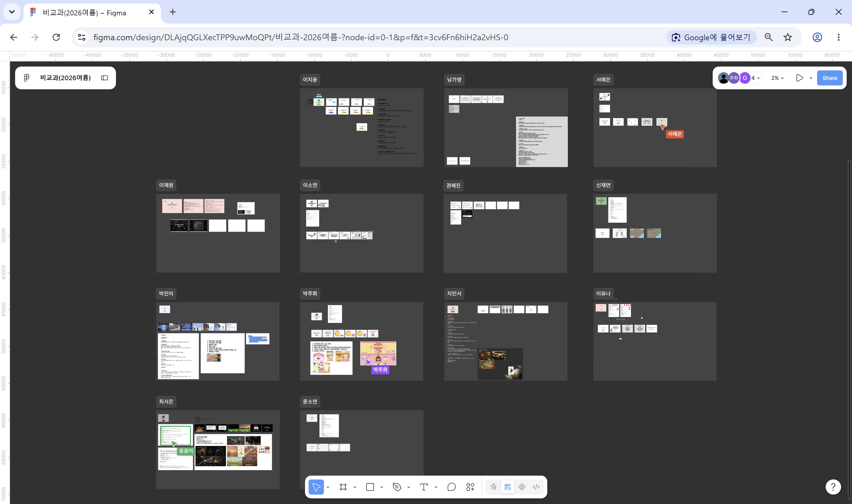Open the help question mark button
This screenshot has width=852, height=504.
833,487
